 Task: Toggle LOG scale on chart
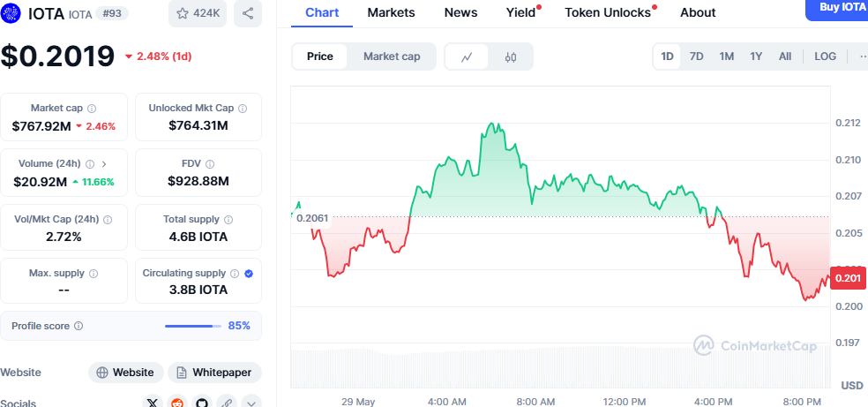826,57
